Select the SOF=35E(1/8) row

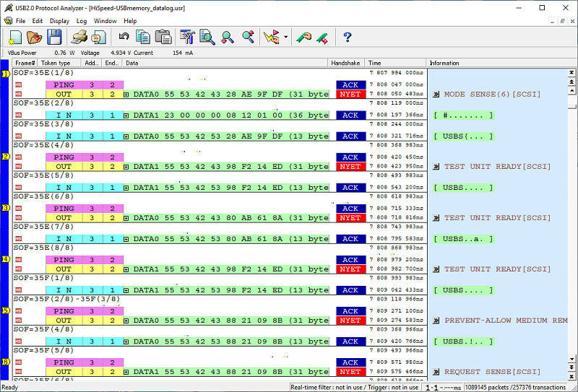(220, 73)
